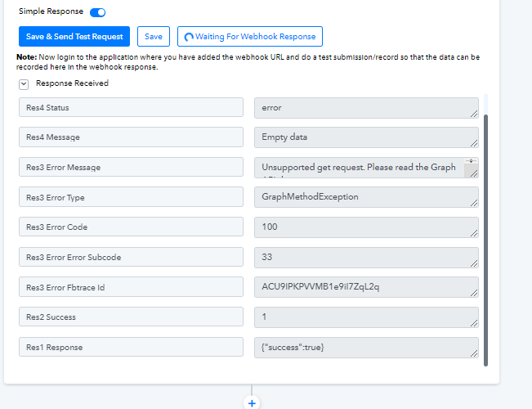Select the Res2 Success label field
This screenshot has width=532, height=409.
pos(131,317)
